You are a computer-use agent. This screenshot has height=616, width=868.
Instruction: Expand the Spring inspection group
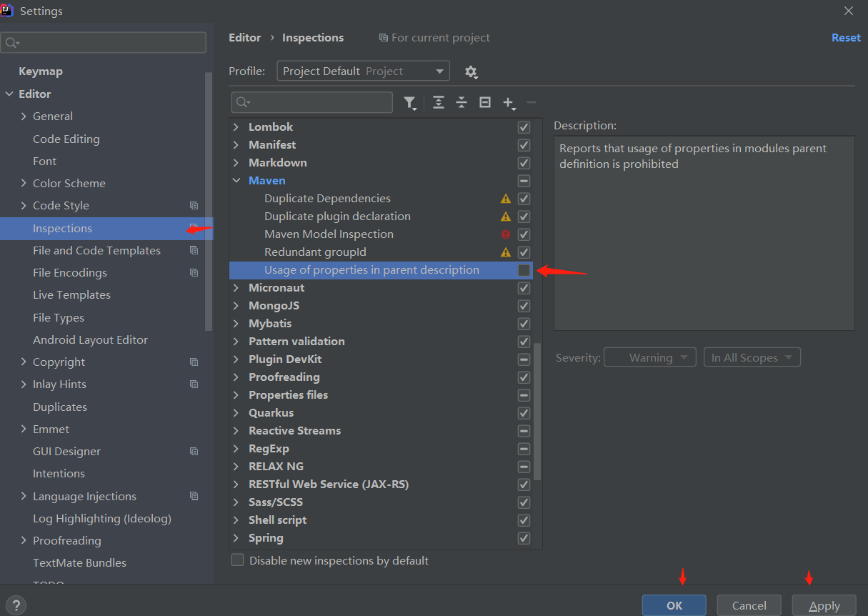236,538
